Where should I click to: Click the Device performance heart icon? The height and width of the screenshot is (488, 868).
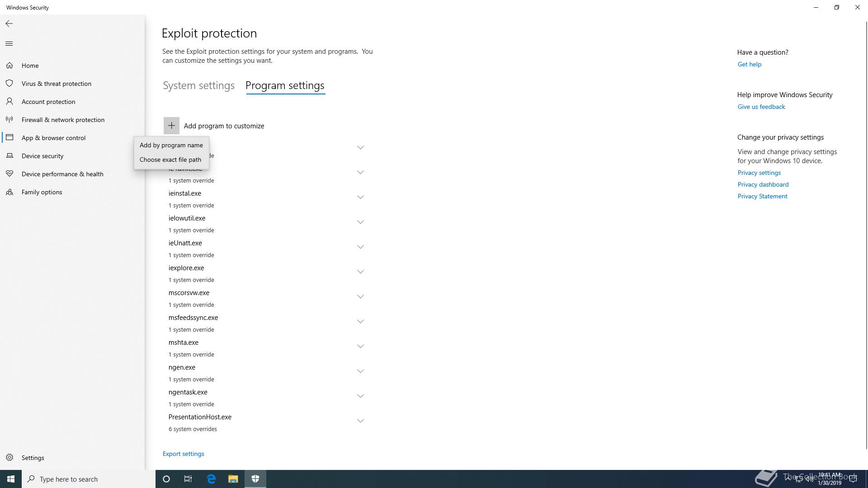click(9, 174)
